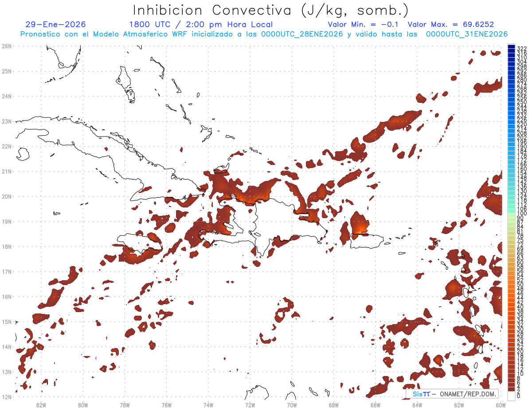The width and height of the screenshot is (532, 411).
Task: Click the darkest blue swatch labeled 322
Action: click(x=512, y=47)
